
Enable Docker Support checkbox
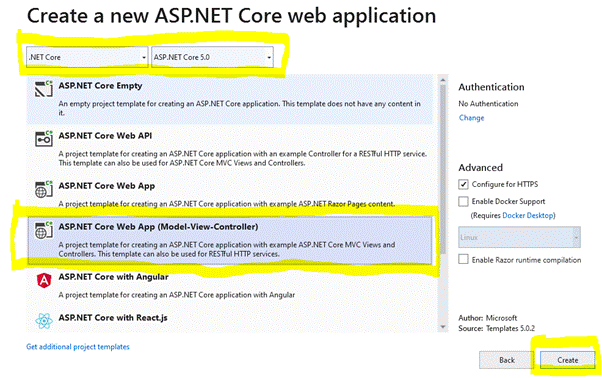(x=463, y=201)
